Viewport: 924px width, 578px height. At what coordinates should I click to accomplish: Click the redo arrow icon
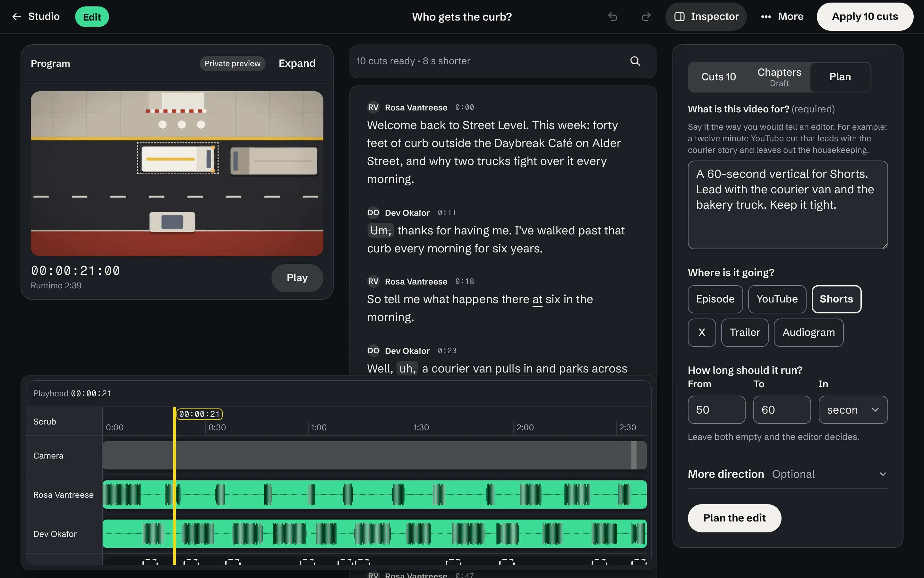tap(646, 17)
